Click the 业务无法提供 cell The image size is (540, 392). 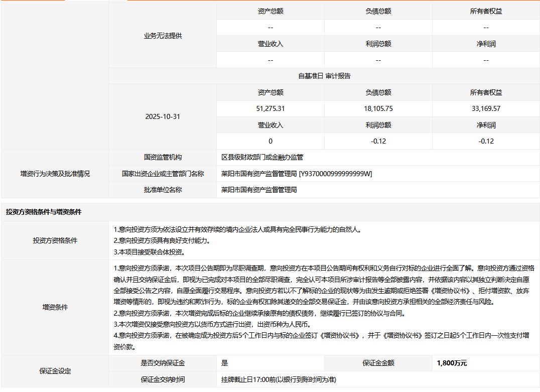[x=163, y=36]
